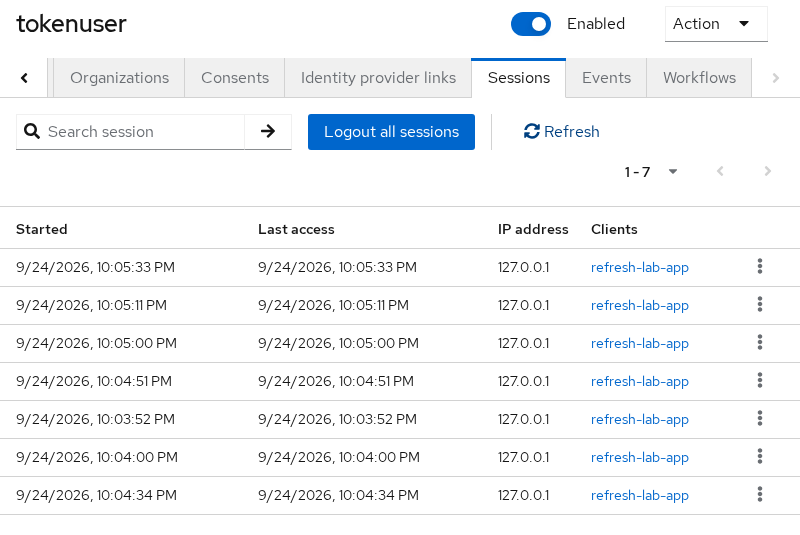Open refresh-lab-app link in the 10:04:34 PM row
The width and height of the screenshot is (800, 535).
click(x=640, y=496)
